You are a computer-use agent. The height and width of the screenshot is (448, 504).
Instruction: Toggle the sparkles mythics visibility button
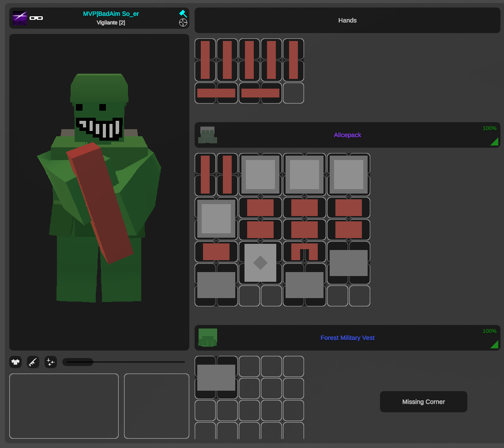tap(51, 362)
